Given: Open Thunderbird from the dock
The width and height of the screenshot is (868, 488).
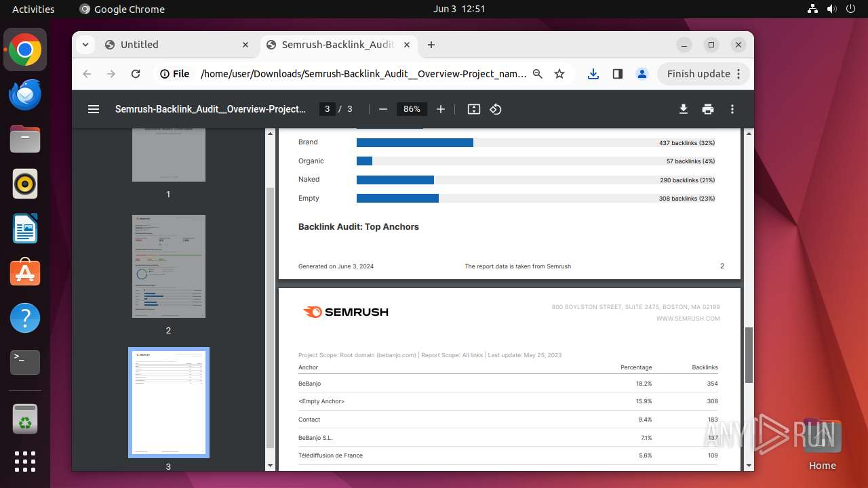Looking at the screenshot, I should [25, 95].
